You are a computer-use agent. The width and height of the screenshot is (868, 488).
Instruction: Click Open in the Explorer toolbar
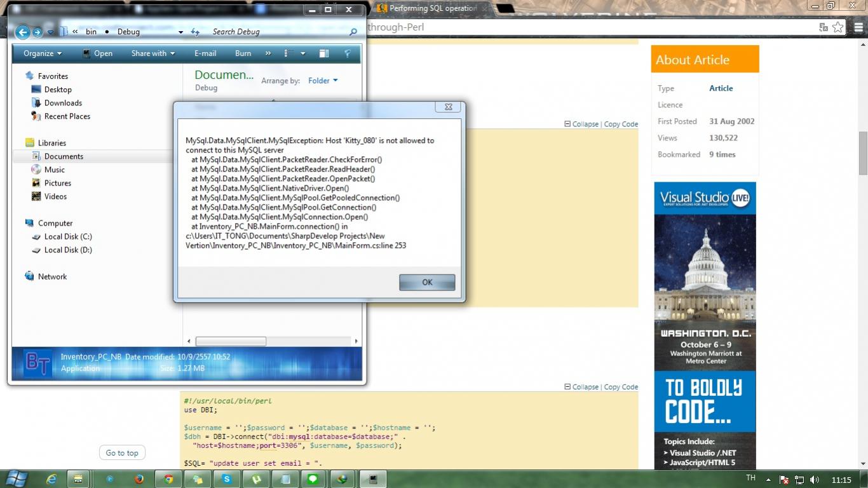pyautogui.click(x=97, y=53)
